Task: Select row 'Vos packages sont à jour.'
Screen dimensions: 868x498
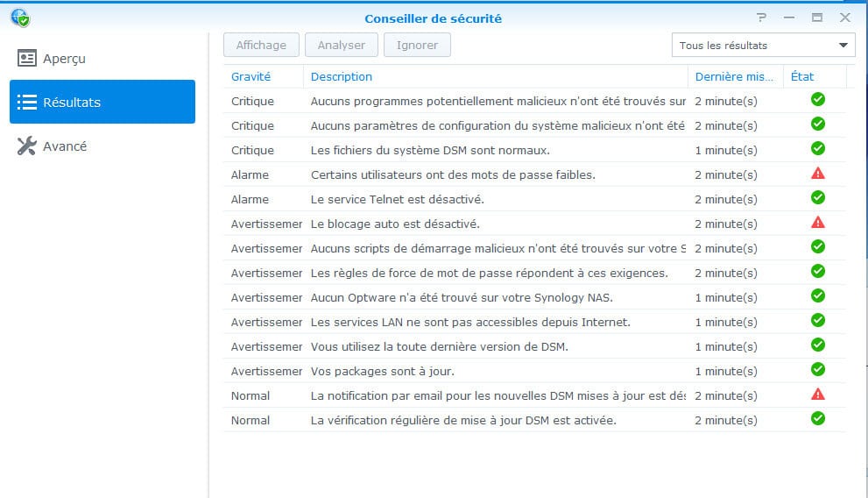Action: click(535, 371)
